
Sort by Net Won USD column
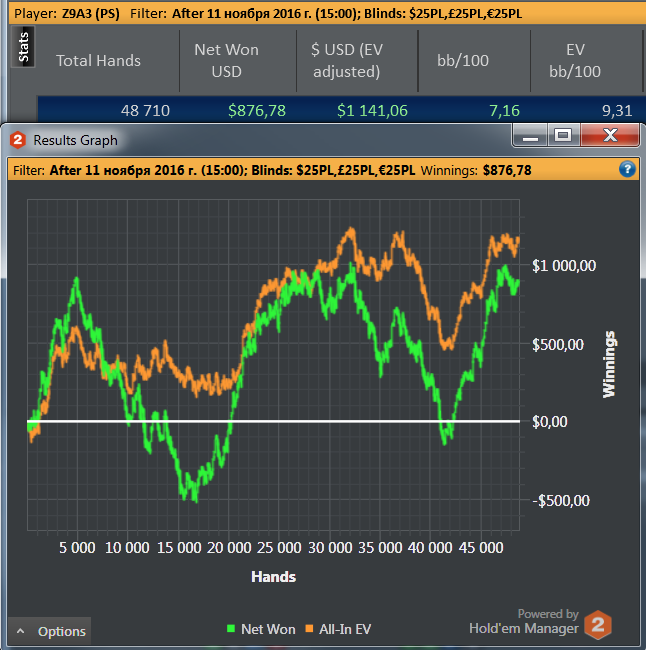coord(226,61)
